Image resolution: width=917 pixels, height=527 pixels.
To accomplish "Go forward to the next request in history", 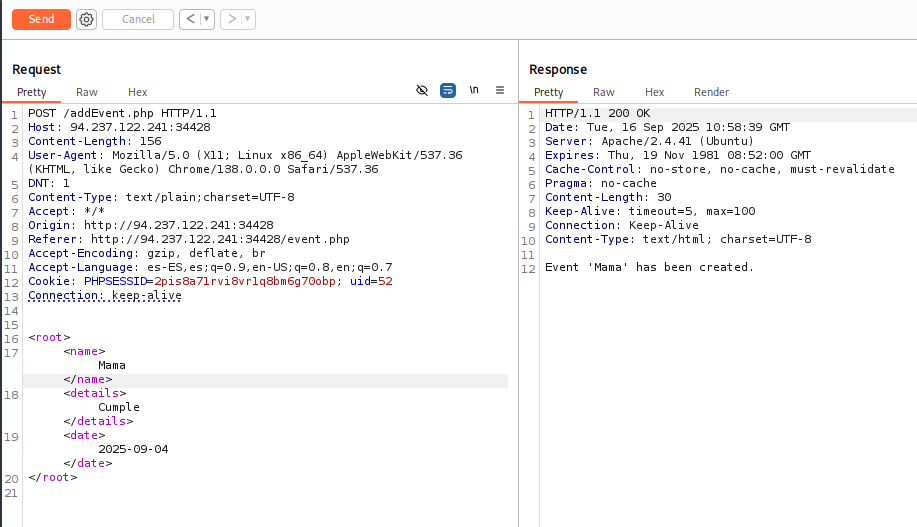I will pyautogui.click(x=230, y=19).
